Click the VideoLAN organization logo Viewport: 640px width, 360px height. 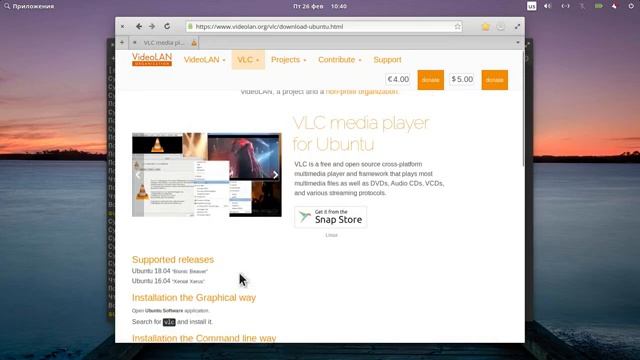(x=152, y=60)
